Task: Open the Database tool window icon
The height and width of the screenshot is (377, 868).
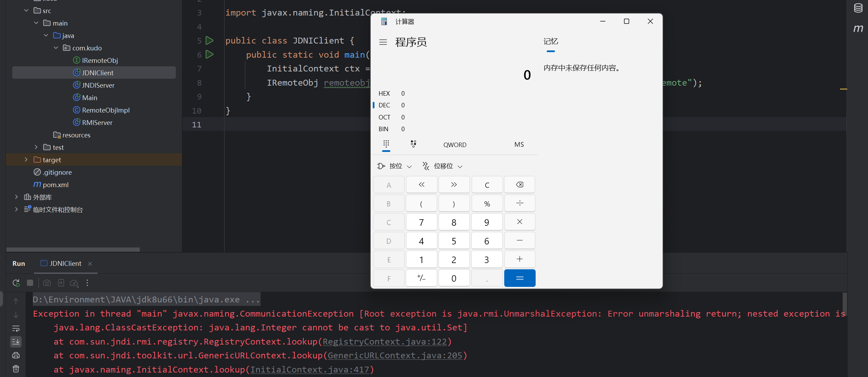Action: point(858,8)
